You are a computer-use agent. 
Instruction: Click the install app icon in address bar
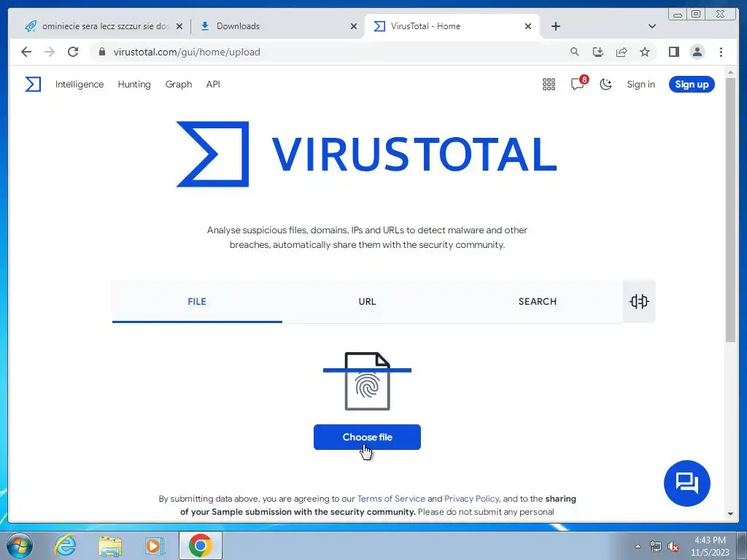[598, 52]
